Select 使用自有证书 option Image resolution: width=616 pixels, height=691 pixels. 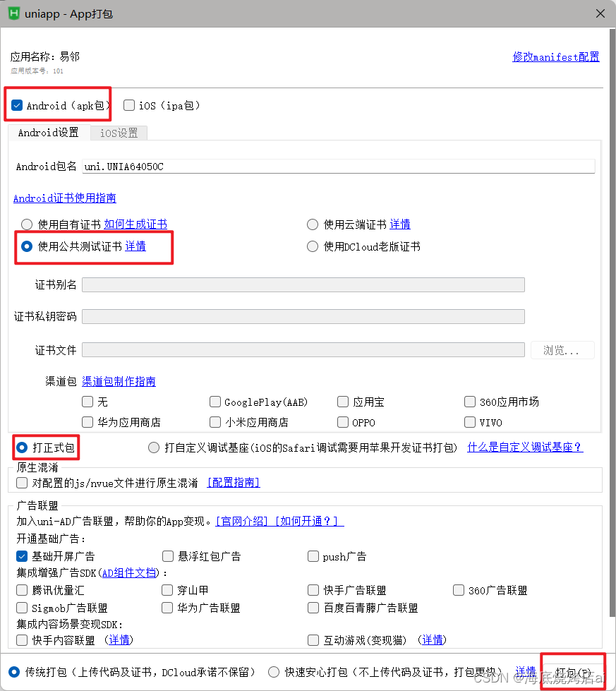click(26, 224)
